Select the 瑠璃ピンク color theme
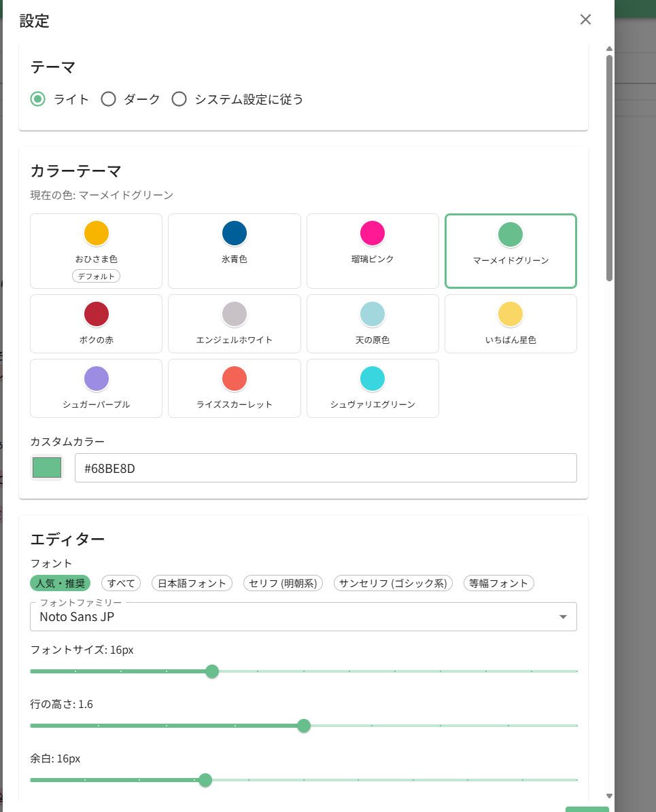This screenshot has height=812, width=656. pos(373,251)
